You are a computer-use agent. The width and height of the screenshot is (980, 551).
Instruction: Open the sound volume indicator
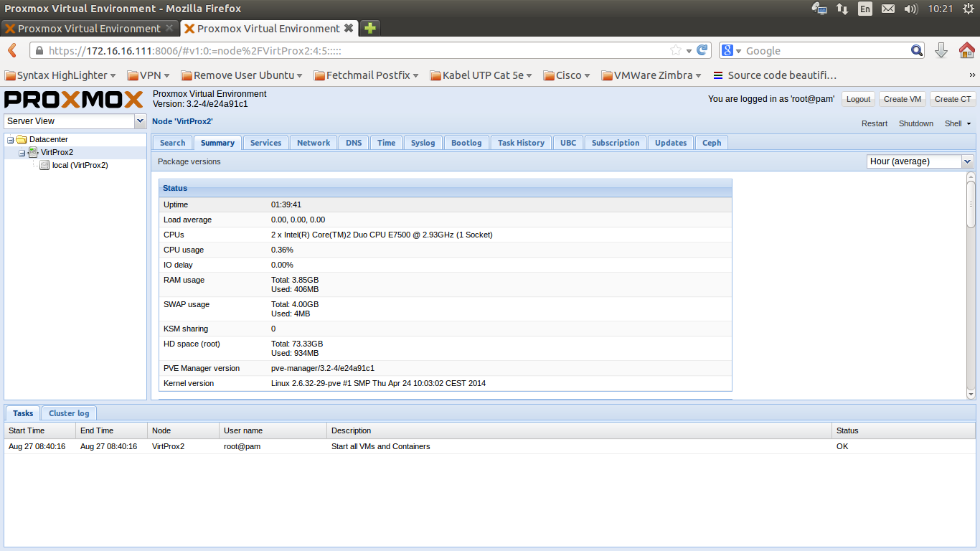coord(911,9)
